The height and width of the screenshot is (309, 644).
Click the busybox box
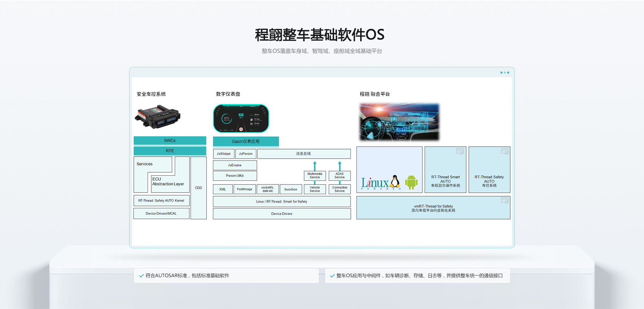[291, 189]
